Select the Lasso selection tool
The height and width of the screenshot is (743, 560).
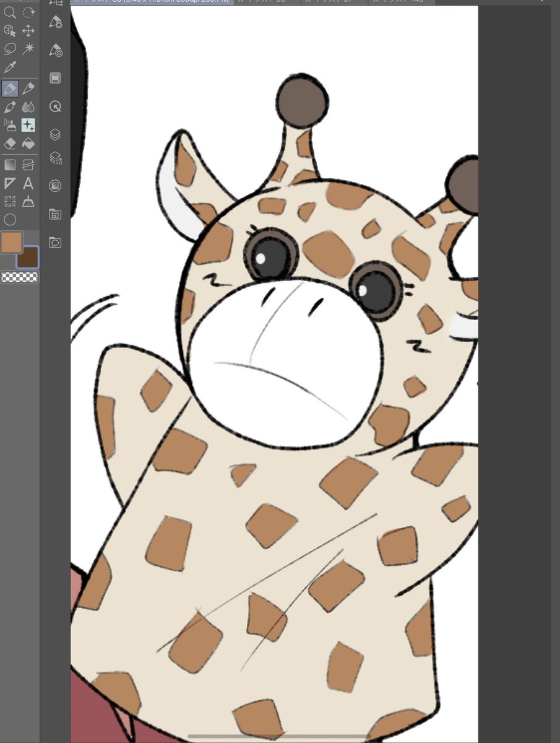click(10, 48)
